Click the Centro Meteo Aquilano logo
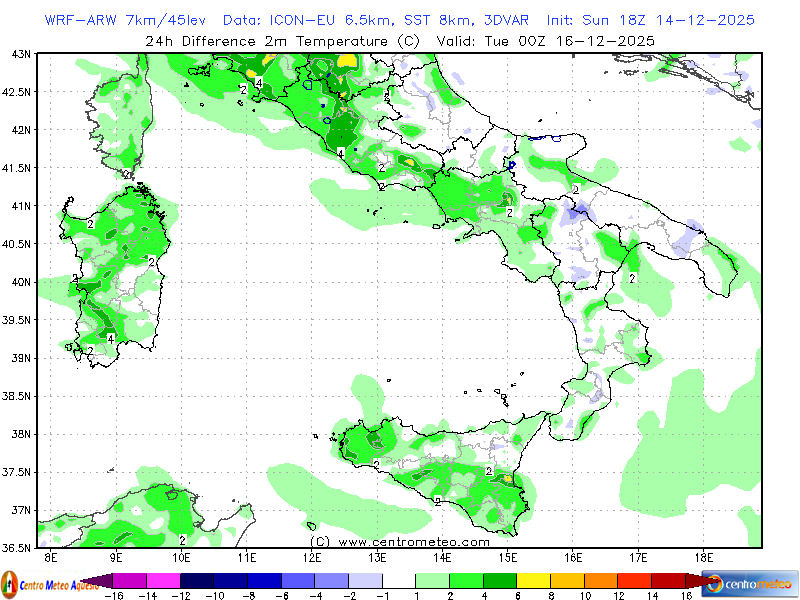The image size is (800, 600). click(x=40, y=583)
